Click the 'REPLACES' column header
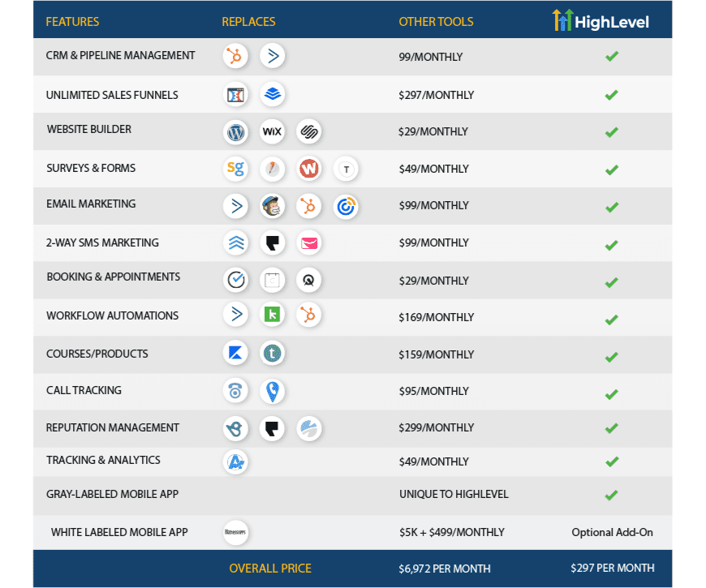 [x=248, y=22]
